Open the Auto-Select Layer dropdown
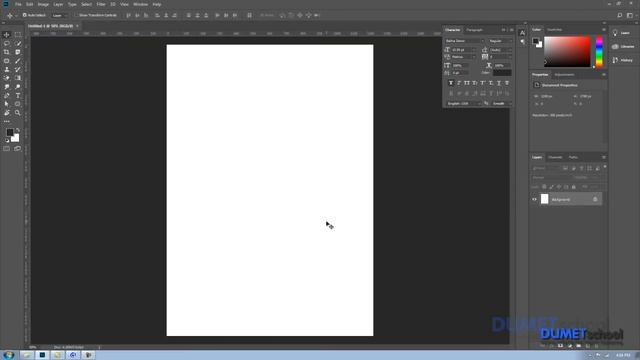Screen dimensions: 640x360 click(x=60, y=16)
